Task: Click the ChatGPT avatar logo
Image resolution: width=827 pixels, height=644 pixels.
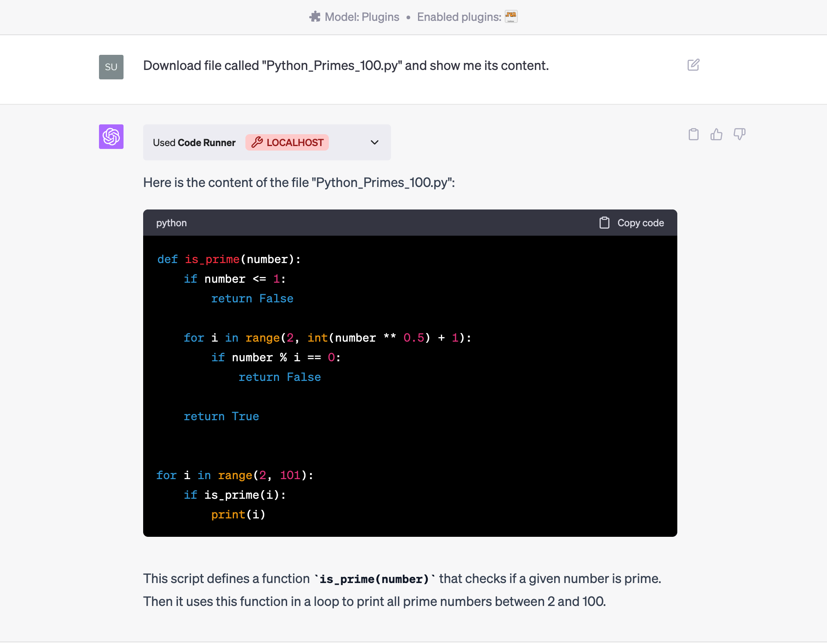Action: coord(111,137)
